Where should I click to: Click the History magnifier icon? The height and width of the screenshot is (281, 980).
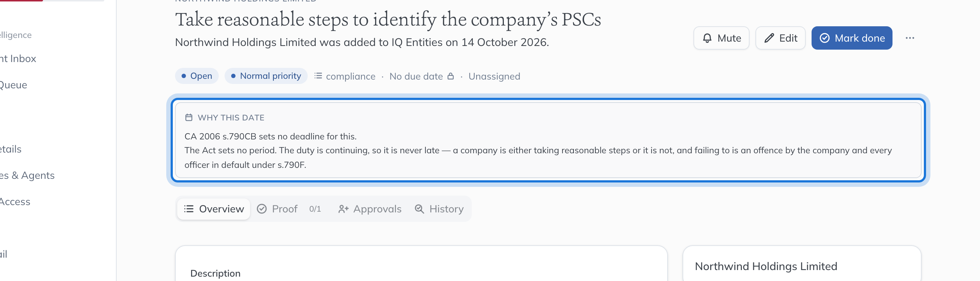tap(419, 209)
